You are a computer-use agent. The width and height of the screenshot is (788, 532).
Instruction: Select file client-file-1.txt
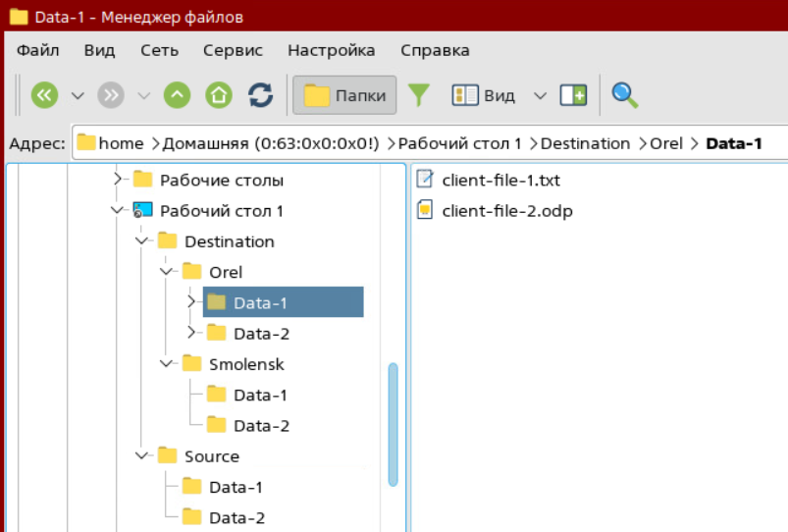[500, 180]
